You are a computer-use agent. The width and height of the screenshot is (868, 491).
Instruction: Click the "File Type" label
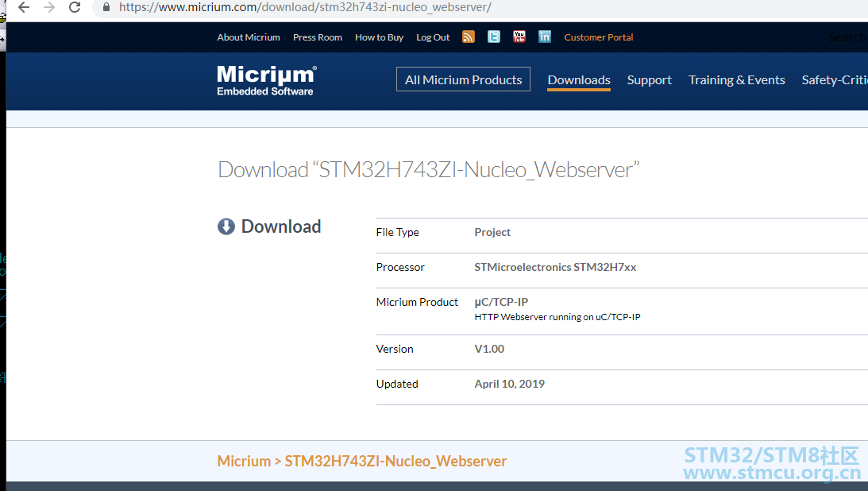tap(397, 232)
